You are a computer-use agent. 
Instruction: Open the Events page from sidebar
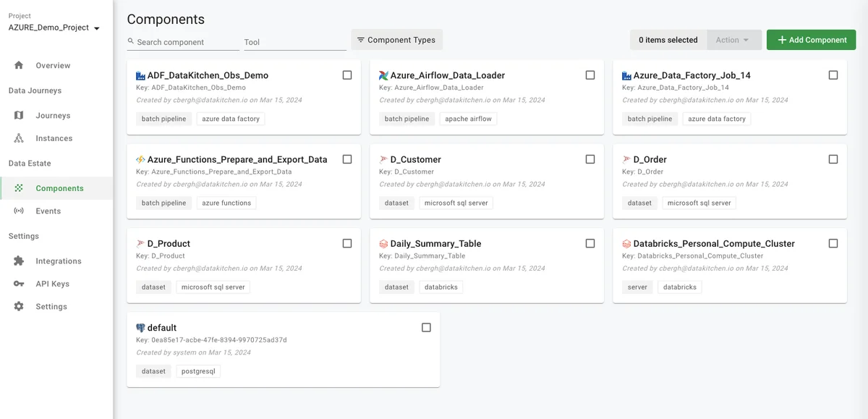(x=48, y=211)
